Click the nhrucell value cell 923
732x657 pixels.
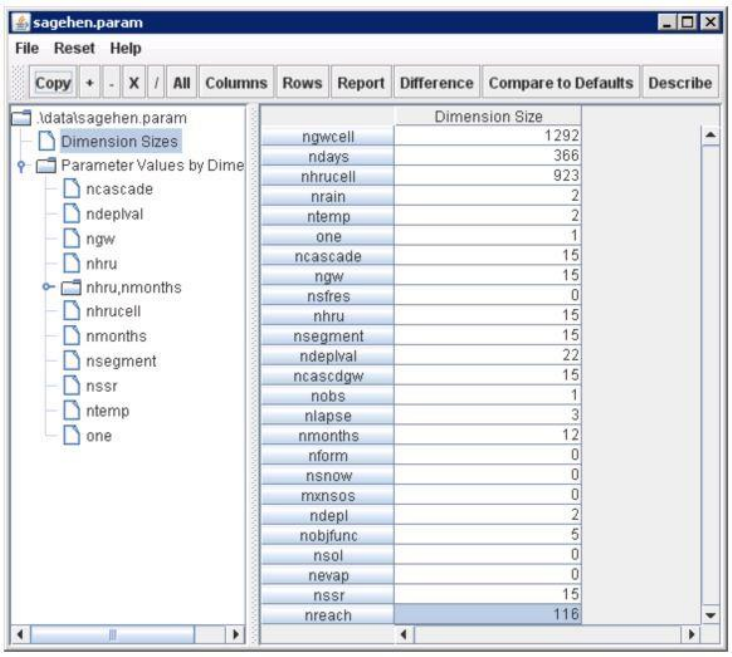coord(487,176)
